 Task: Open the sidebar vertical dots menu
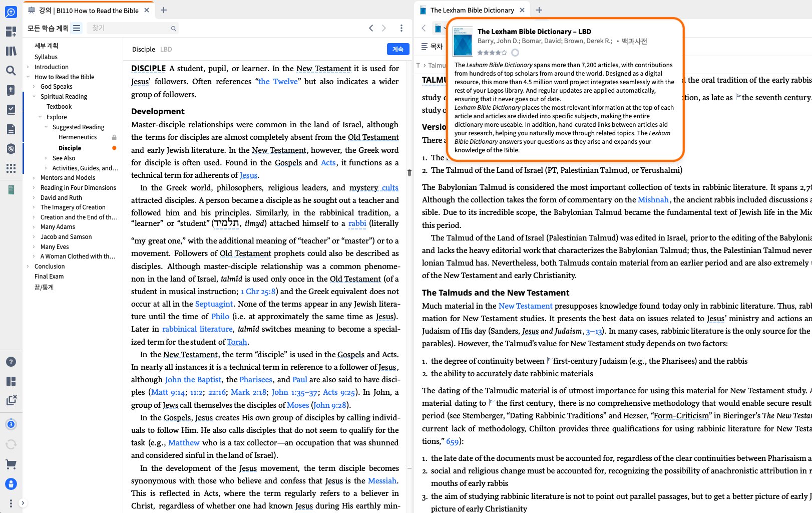point(11,502)
